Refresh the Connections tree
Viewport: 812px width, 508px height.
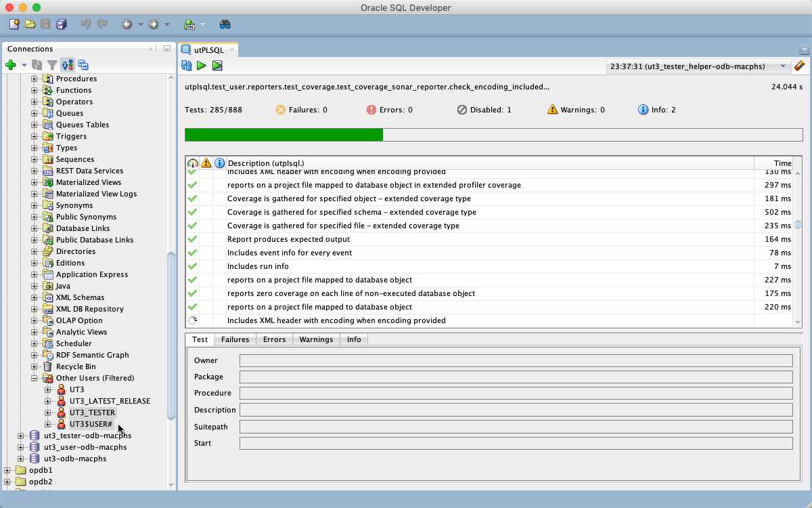[37, 65]
